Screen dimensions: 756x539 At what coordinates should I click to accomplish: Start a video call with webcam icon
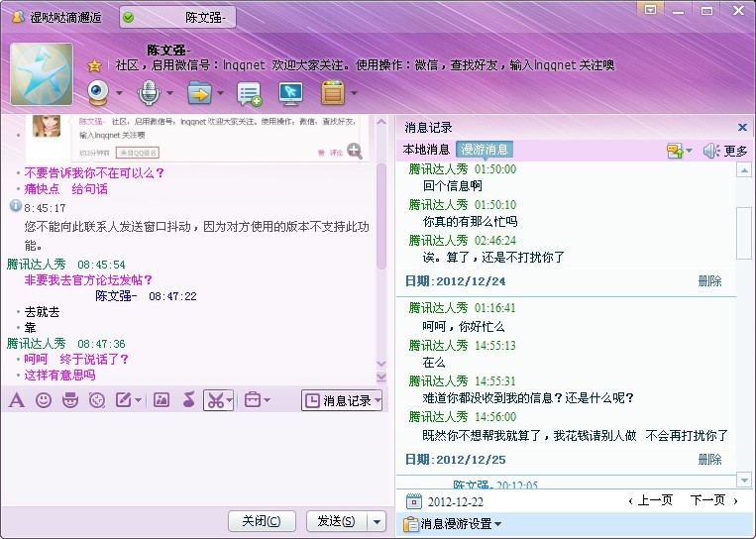[98, 92]
